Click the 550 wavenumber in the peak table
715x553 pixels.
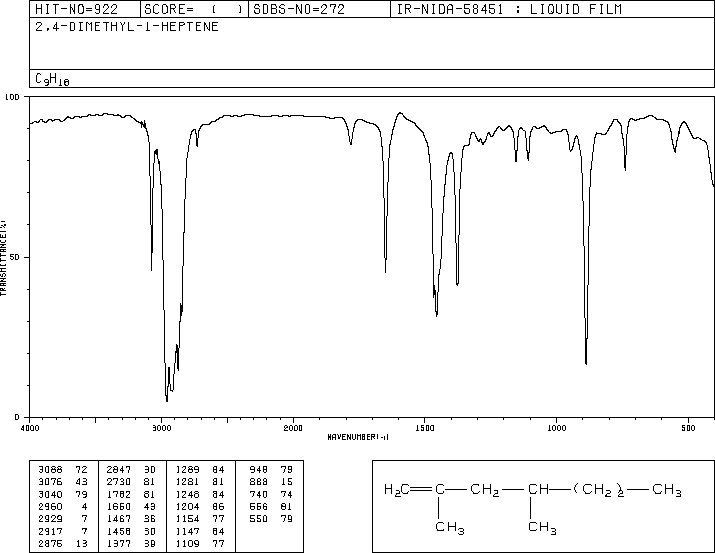259,519
